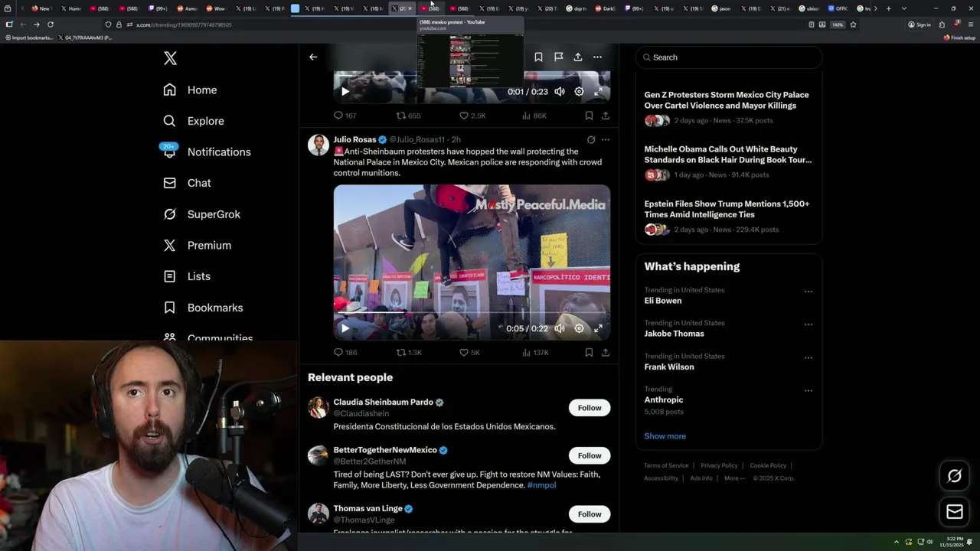Screen dimensions: 980x551
Task: Play the Mostly Peaceful Media video
Action: pos(345,328)
